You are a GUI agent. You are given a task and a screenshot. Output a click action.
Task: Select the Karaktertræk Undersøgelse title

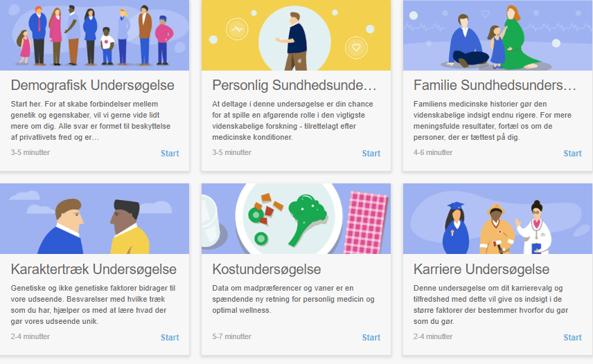tap(94, 269)
